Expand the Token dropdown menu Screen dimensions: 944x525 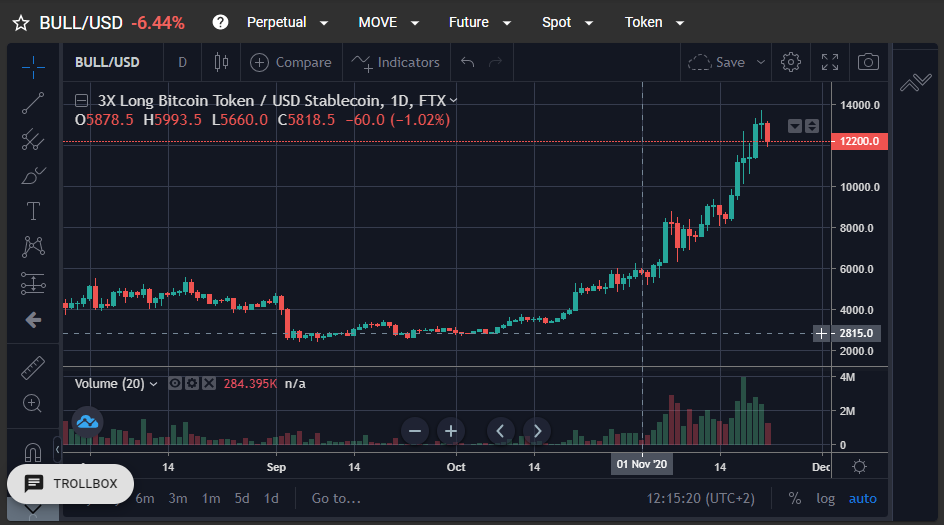[x=654, y=22]
